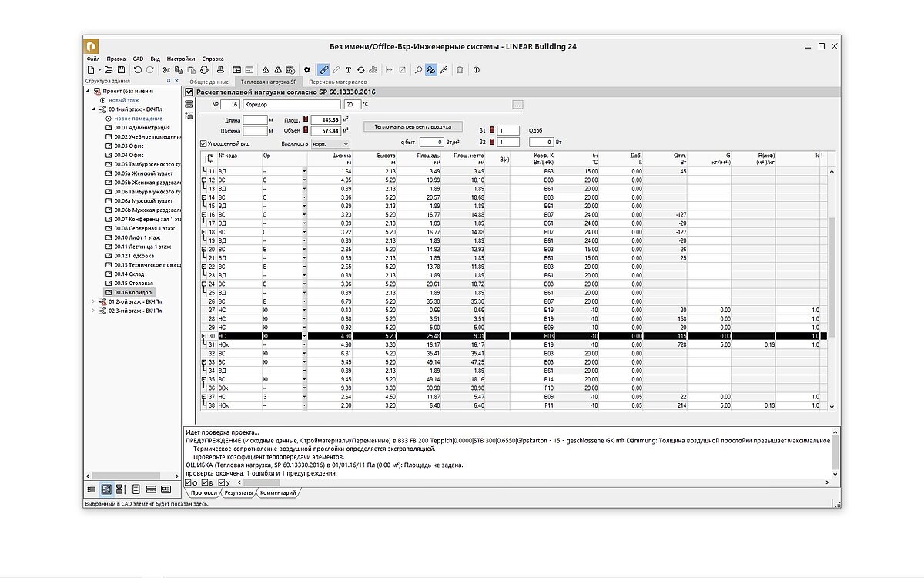The width and height of the screenshot is (924, 578).
Task: Click the новый этаж link in tree
Action: (x=123, y=100)
